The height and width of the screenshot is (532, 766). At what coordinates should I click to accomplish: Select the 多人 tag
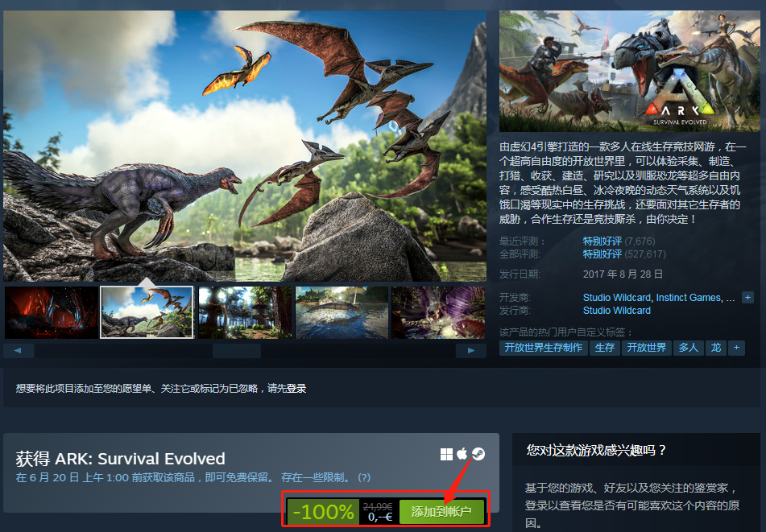point(689,348)
